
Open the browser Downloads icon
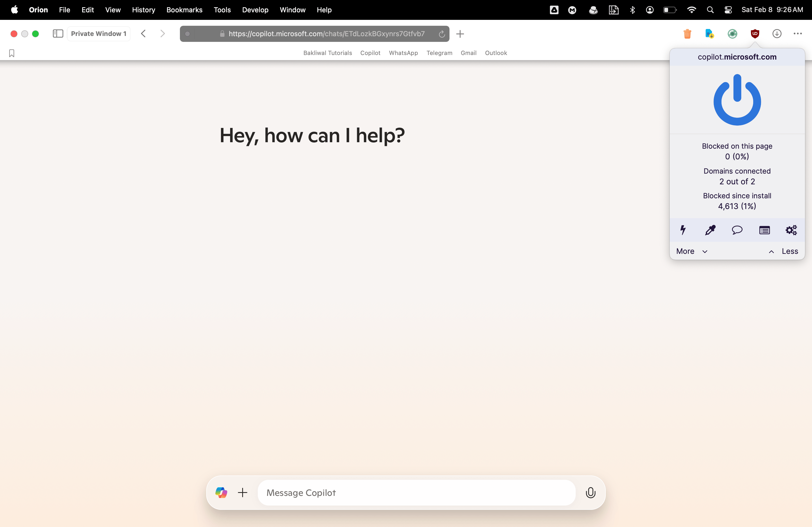pyautogui.click(x=777, y=34)
